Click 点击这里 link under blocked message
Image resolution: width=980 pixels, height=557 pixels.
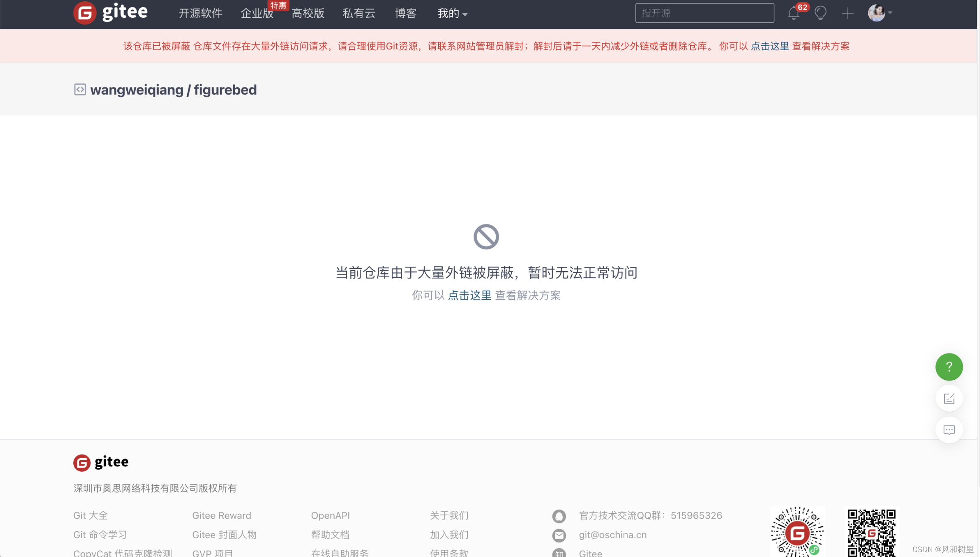click(x=470, y=296)
